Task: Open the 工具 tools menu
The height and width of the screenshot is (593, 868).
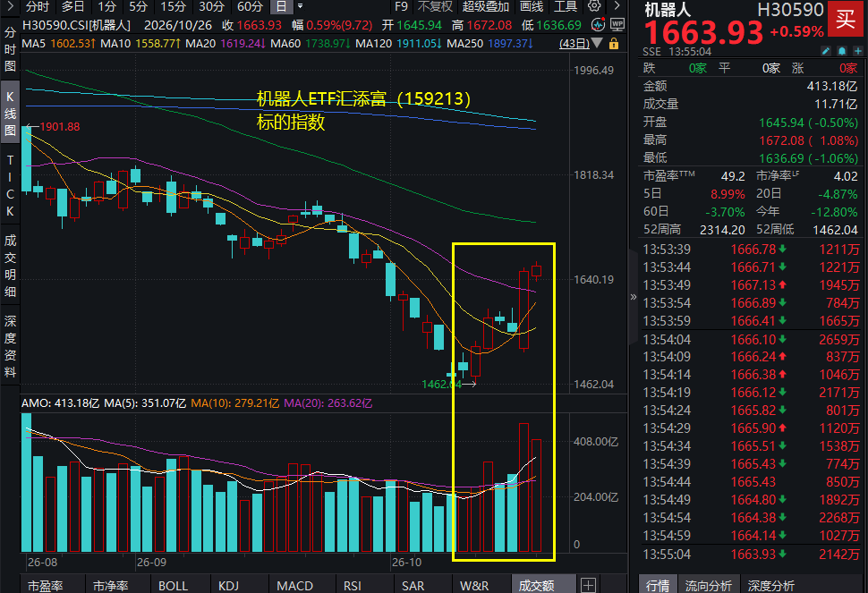Action: click(x=566, y=6)
